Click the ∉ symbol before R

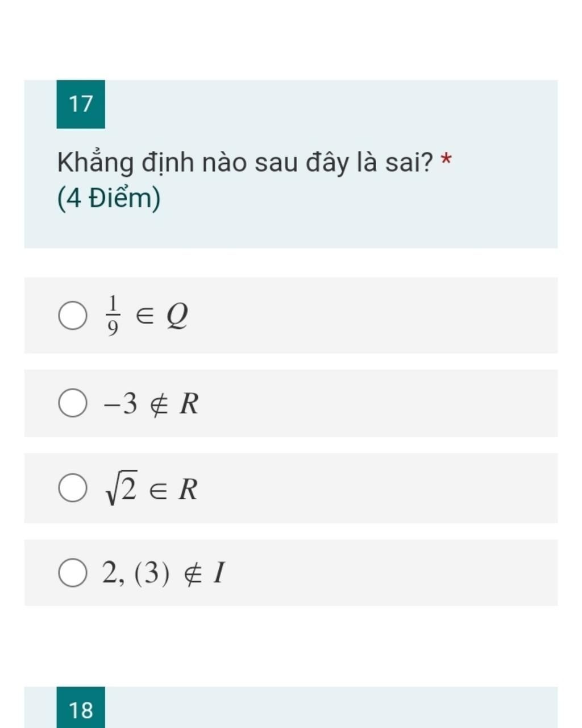tap(159, 404)
